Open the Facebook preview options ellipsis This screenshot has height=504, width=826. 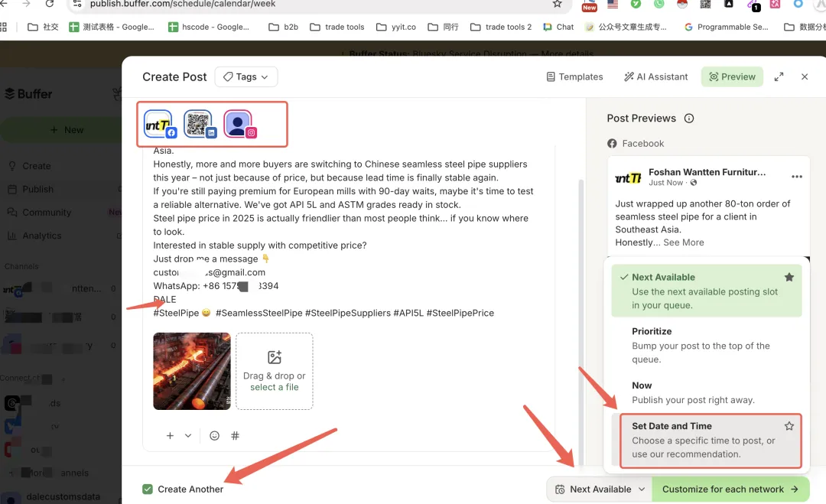796,177
